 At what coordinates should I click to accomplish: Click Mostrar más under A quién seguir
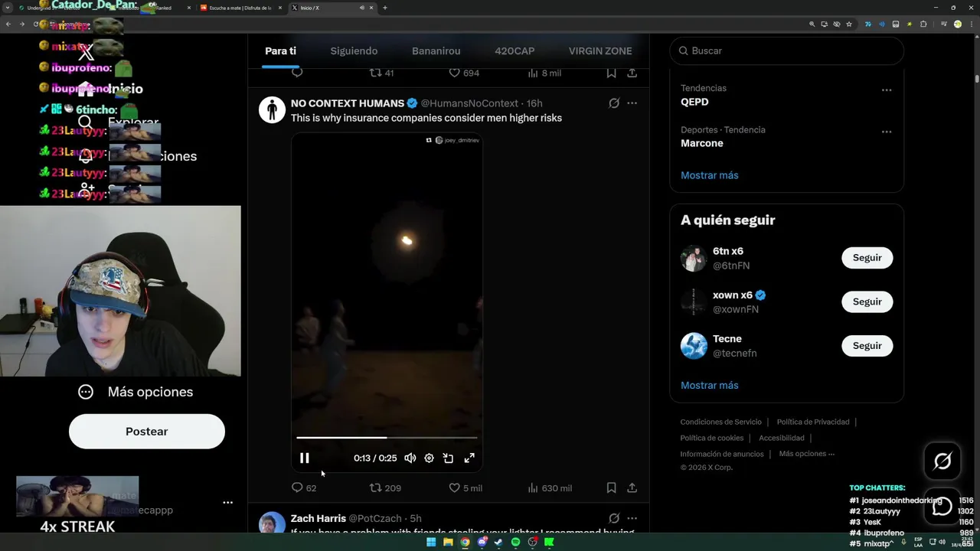710,385
